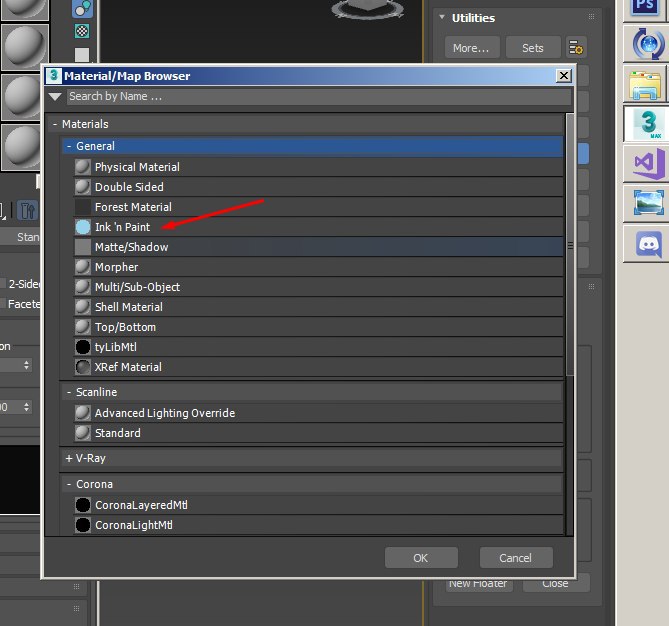669x626 pixels.
Task: Select the Morpher material
Action: [318, 267]
